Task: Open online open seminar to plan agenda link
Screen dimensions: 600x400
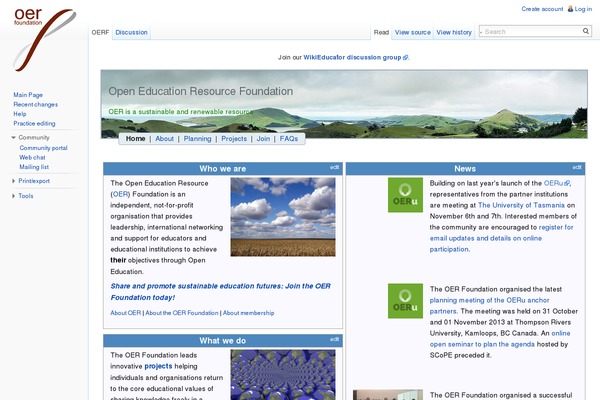Action: 500,339
